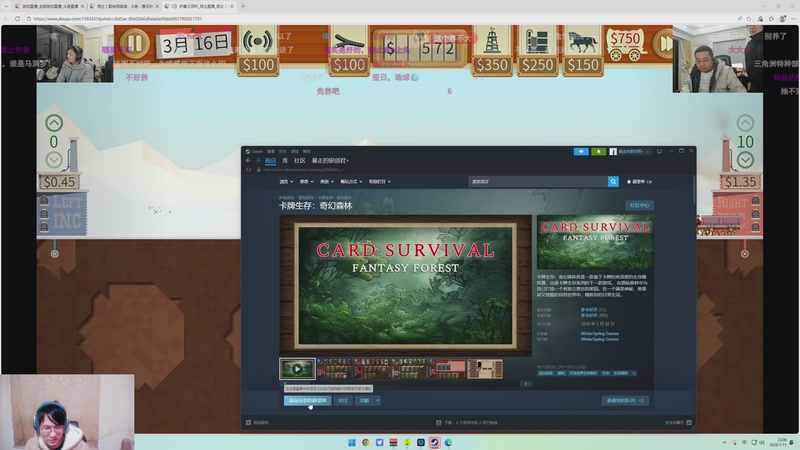Expand the 推荐 store dropdown
This screenshot has width=800, height=450.
(x=306, y=182)
